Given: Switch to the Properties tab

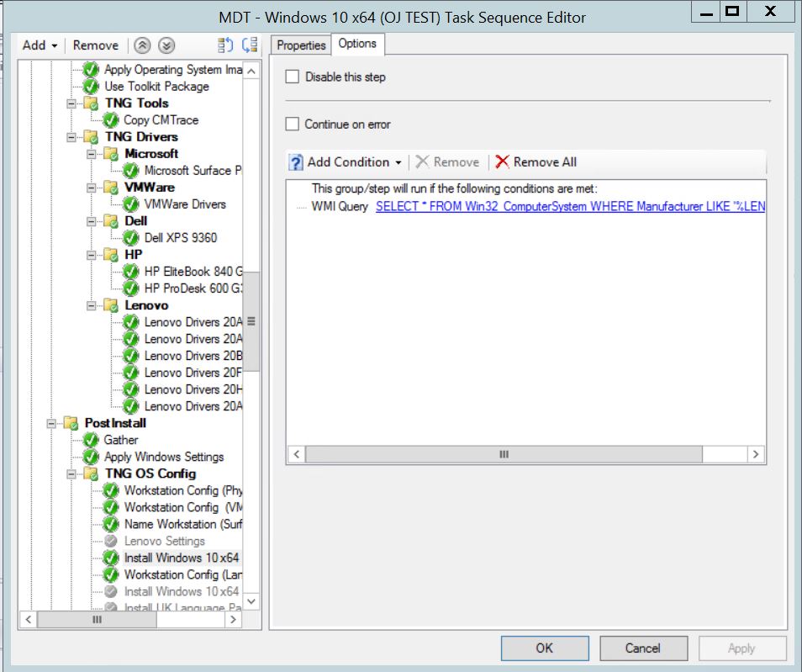Looking at the screenshot, I should (x=300, y=45).
